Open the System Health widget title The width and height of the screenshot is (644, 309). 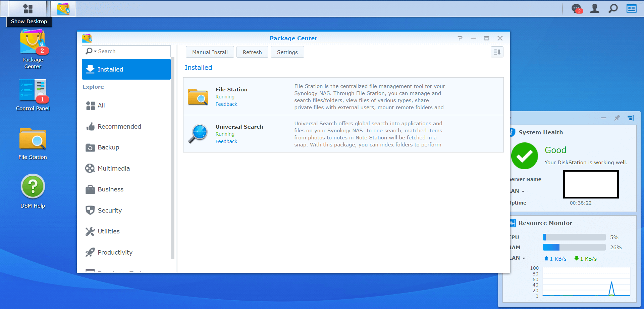541,132
